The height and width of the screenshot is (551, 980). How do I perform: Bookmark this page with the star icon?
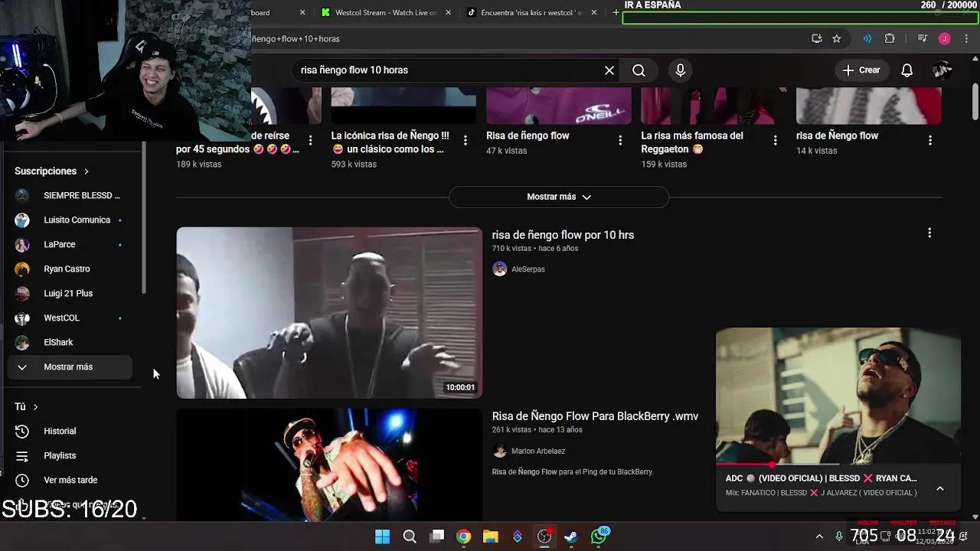(x=836, y=38)
